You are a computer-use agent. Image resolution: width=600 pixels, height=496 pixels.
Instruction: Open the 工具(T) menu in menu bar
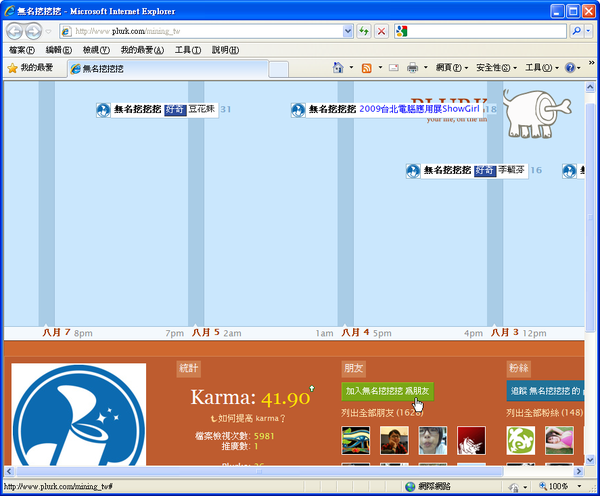pyautogui.click(x=188, y=50)
